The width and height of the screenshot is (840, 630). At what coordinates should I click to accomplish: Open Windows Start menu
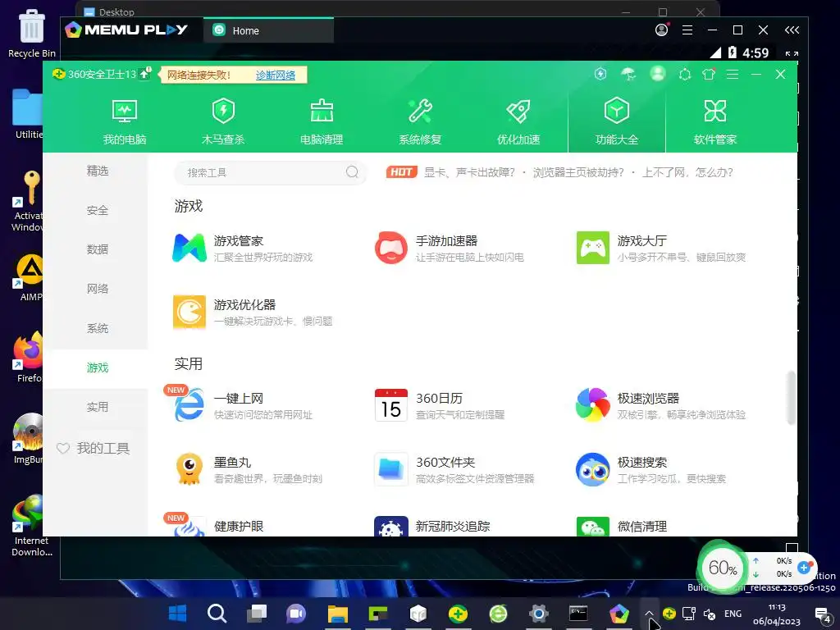click(177, 614)
